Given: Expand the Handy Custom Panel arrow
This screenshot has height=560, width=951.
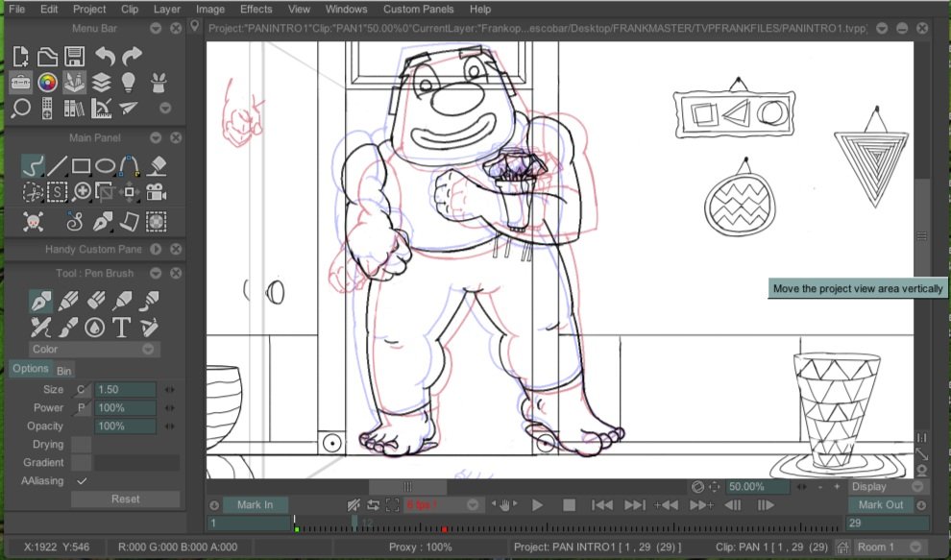Looking at the screenshot, I should tap(156, 250).
